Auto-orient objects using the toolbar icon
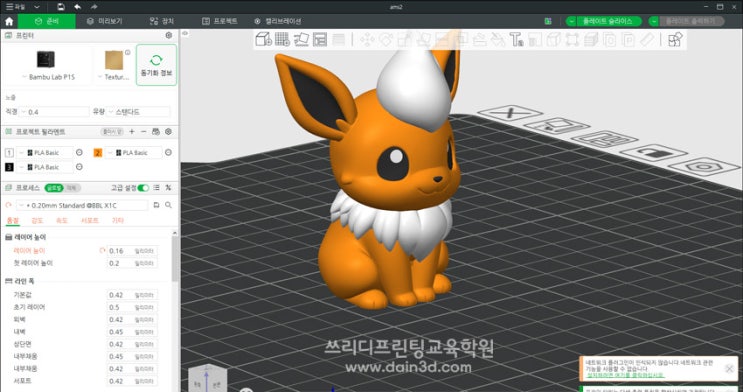 [301, 39]
